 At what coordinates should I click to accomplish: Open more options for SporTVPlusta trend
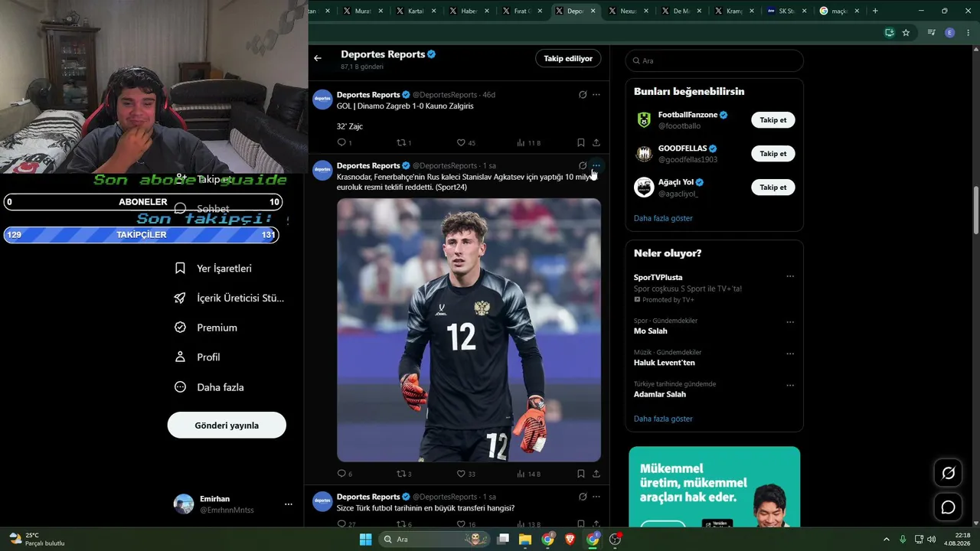click(790, 276)
